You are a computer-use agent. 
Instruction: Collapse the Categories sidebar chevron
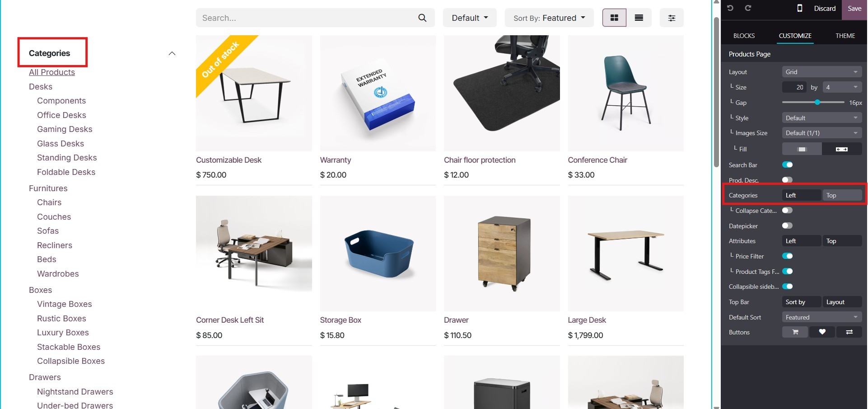point(172,53)
